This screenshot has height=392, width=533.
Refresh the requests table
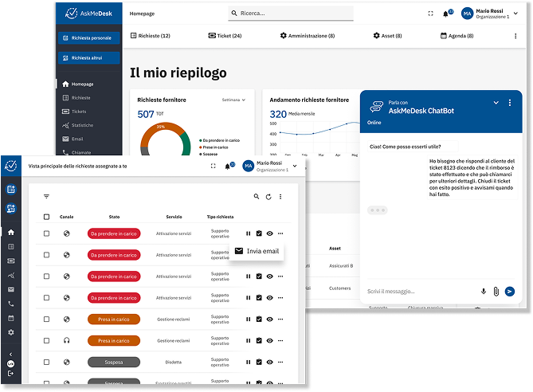click(x=268, y=197)
